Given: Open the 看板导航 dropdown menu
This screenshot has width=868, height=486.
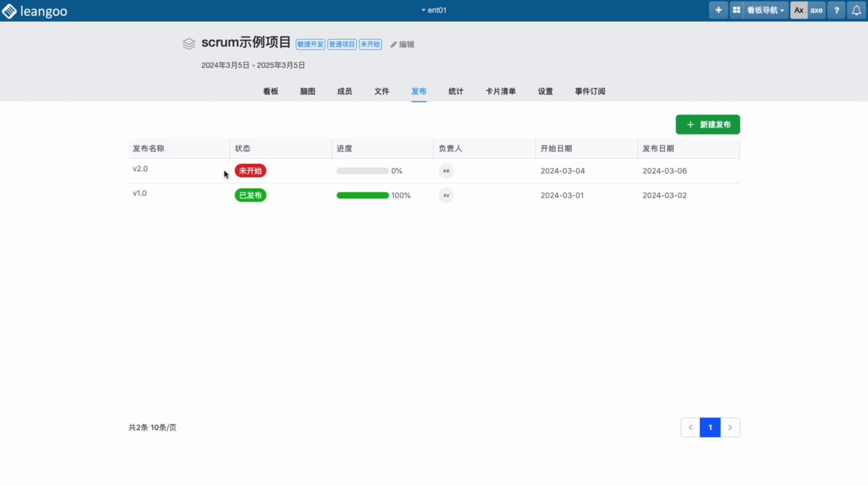Looking at the screenshot, I should coord(765,10).
